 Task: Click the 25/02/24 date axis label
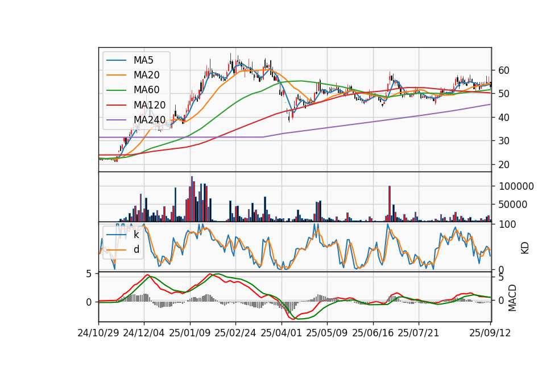tap(235, 333)
